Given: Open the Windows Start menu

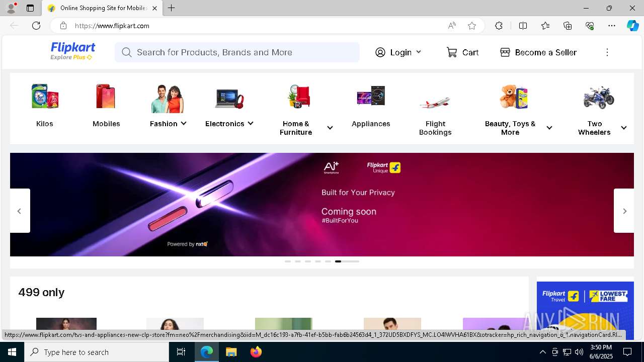Looking at the screenshot, I should tap(12, 352).
